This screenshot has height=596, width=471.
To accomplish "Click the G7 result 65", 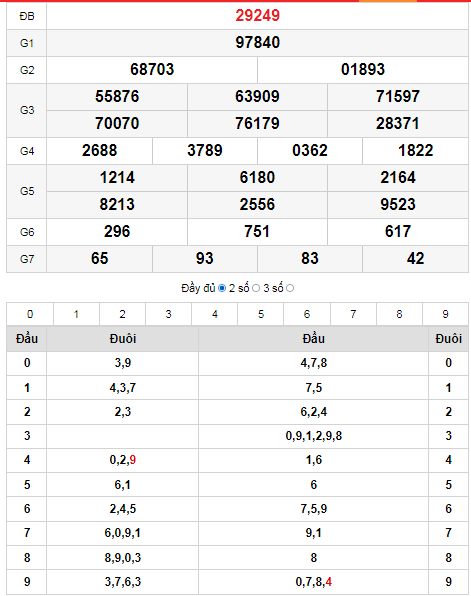I will click(99, 258).
